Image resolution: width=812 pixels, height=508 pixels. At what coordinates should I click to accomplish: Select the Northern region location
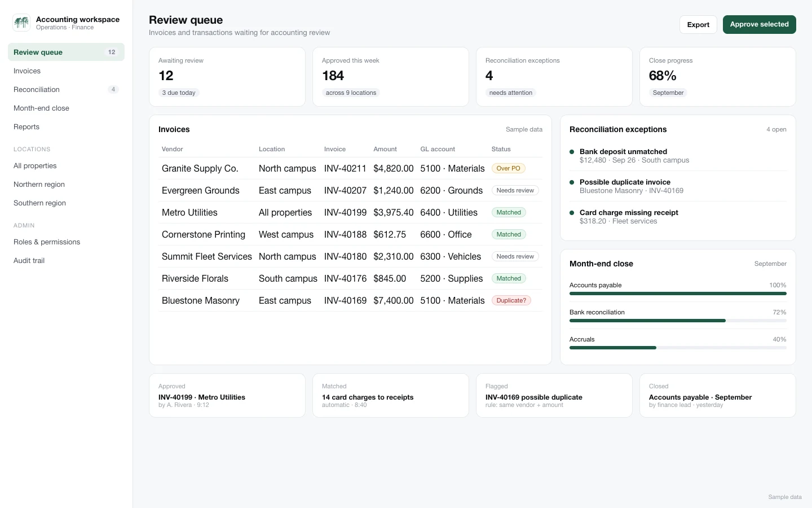click(x=66, y=185)
